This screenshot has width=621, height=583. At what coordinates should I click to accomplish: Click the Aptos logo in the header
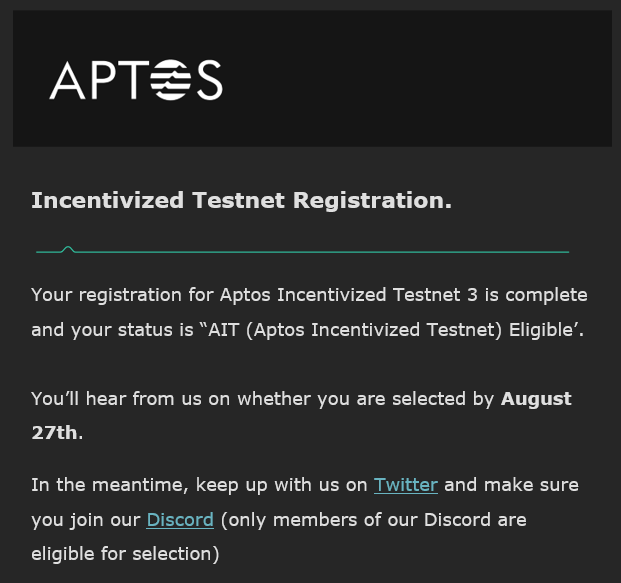tap(135, 80)
